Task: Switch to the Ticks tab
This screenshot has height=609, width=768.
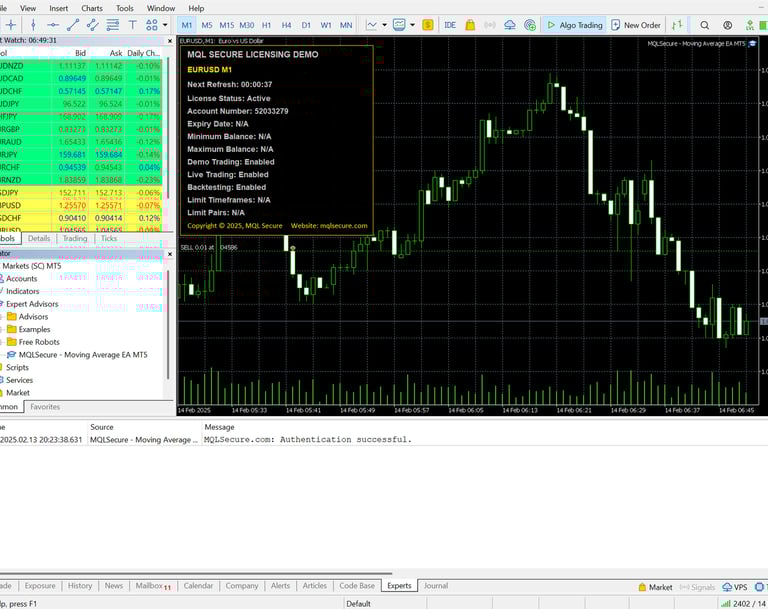Action: pyautogui.click(x=109, y=238)
